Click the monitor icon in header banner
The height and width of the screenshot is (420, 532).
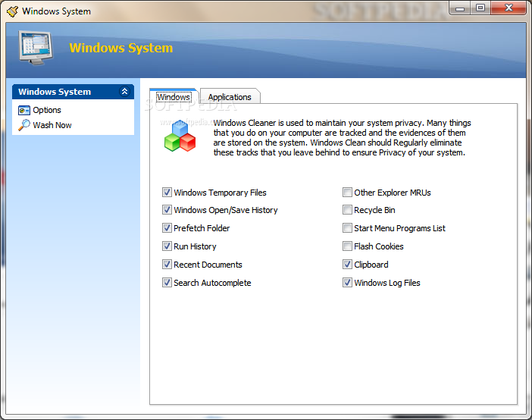click(x=36, y=48)
